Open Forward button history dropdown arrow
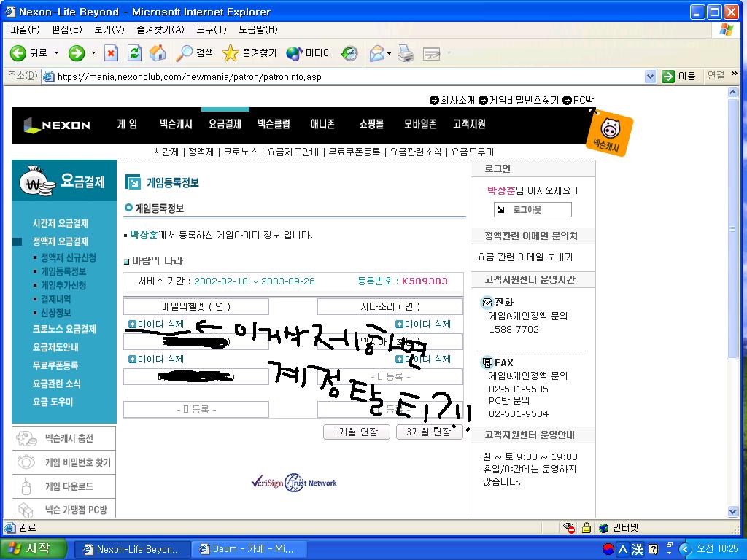 [93, 52]
